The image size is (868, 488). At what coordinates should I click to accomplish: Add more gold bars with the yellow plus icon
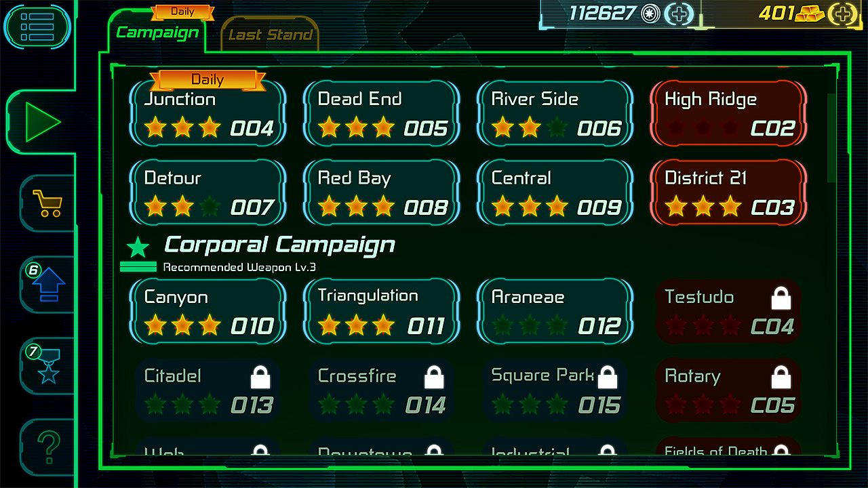pos(843,14)
